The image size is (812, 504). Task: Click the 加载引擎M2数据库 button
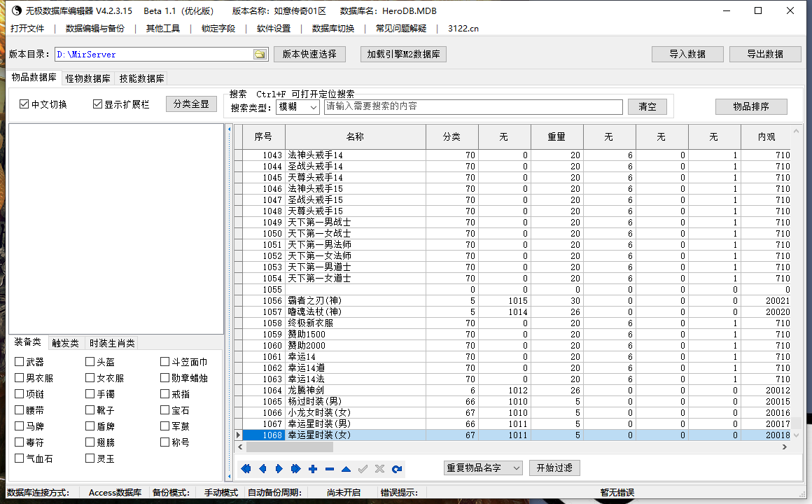tap(403, 54)
